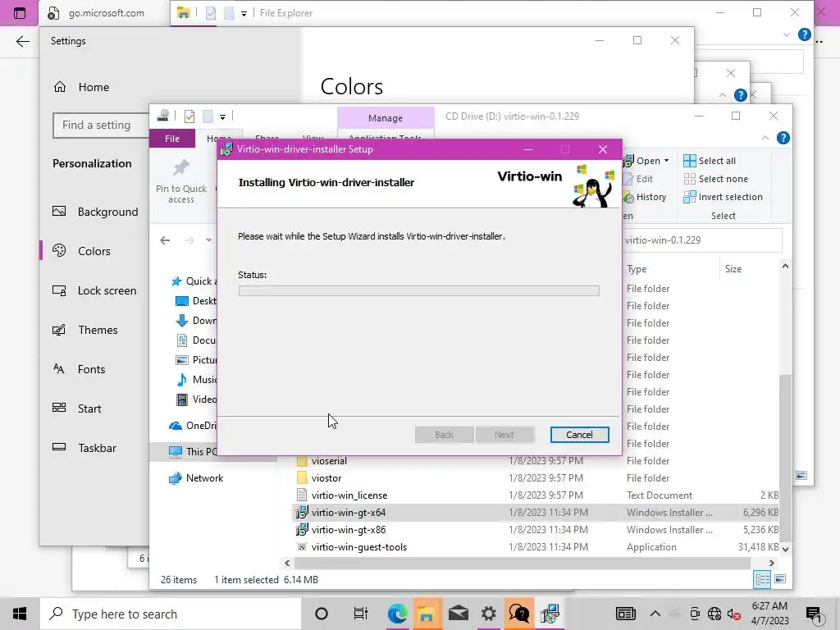Screen dimensions: 840x630
Task: Open the File tab in CD Drive window
Action: pos(172,138)
